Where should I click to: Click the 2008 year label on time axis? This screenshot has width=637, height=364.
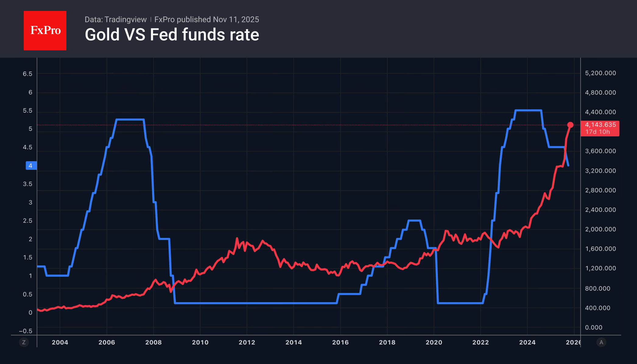tap(153, 342)
